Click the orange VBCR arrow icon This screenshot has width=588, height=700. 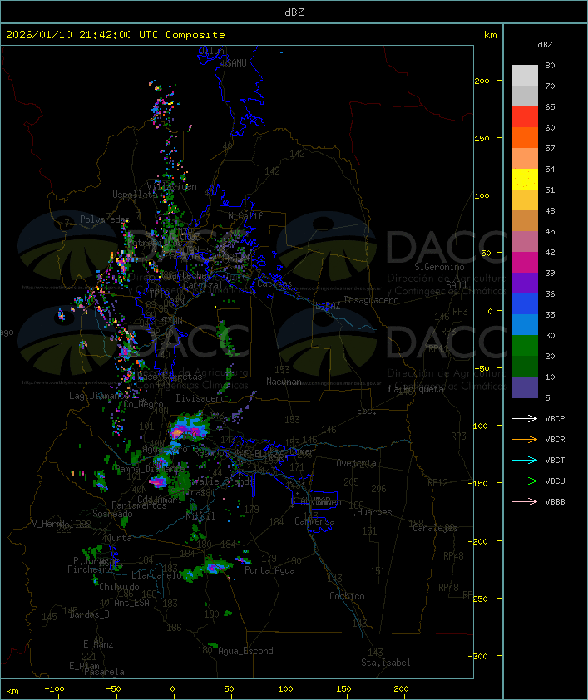tap(525, 439)
